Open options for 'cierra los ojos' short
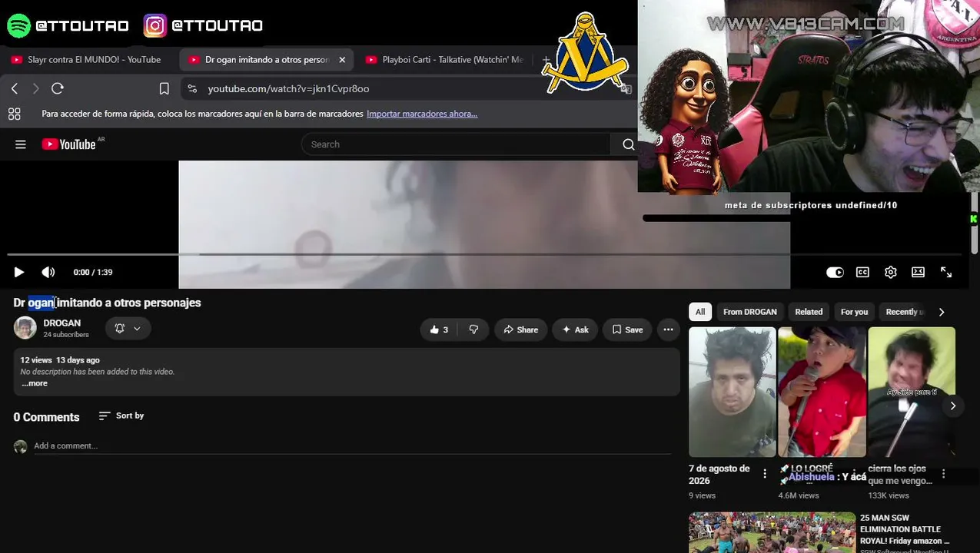The height and width of the screenshot is (553, 980). pos(943,474)
